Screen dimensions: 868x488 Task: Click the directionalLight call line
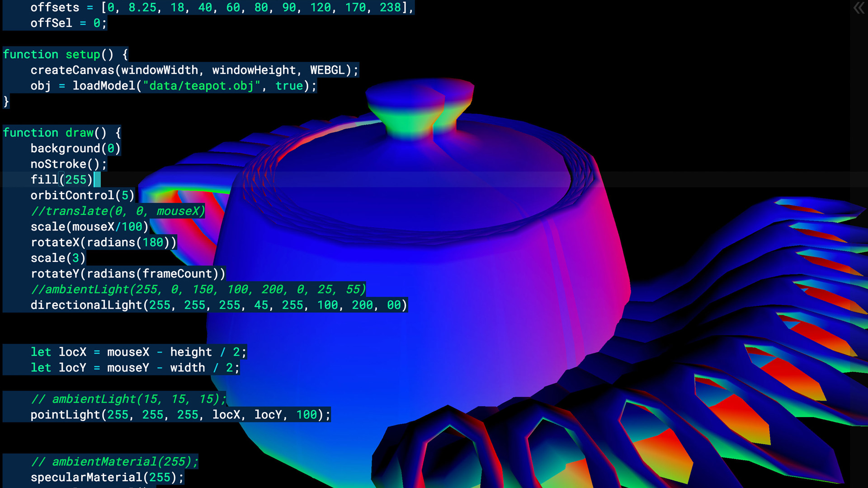[219, 305]
